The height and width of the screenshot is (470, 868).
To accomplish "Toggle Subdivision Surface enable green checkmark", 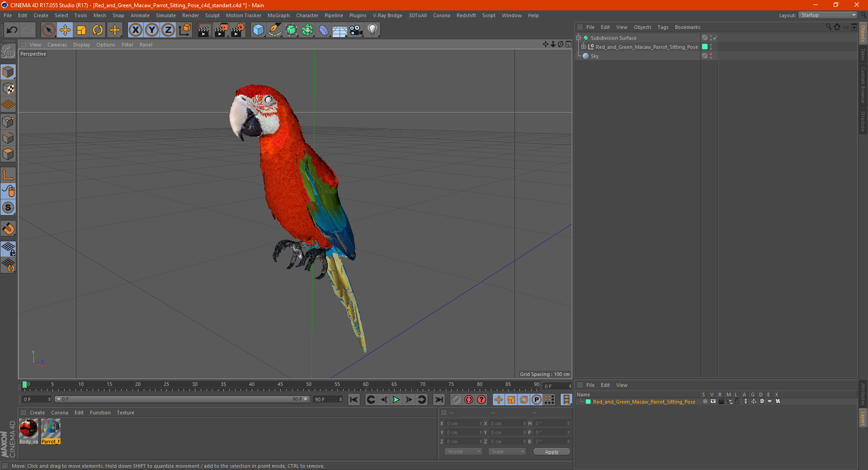I will click(x=715, y=38).
